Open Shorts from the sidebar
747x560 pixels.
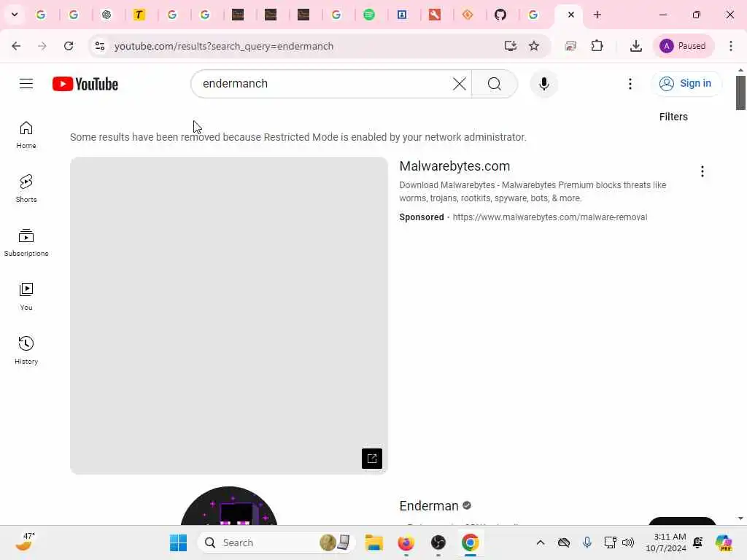click(26, 189)
